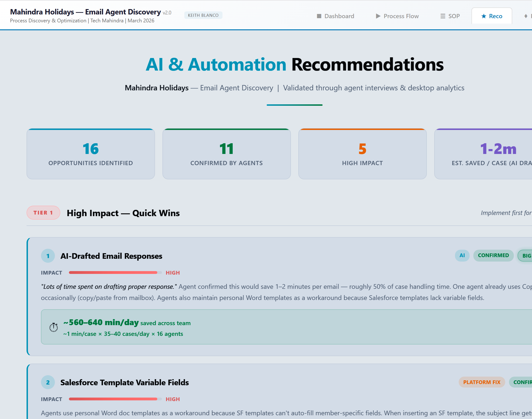Select the numbered circle 1 on AI-Drafted Email Responses

pyautogui.click(x=48, y=256)
